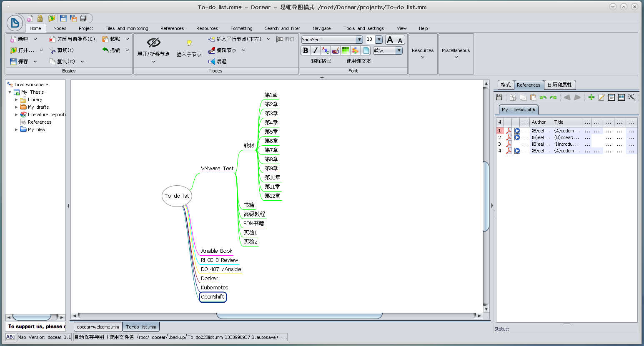Image resolution: width=644 pixels, height=346 pixels.
Task: Click the new mind map icon in quick access bar
Action: click(30, 18)
